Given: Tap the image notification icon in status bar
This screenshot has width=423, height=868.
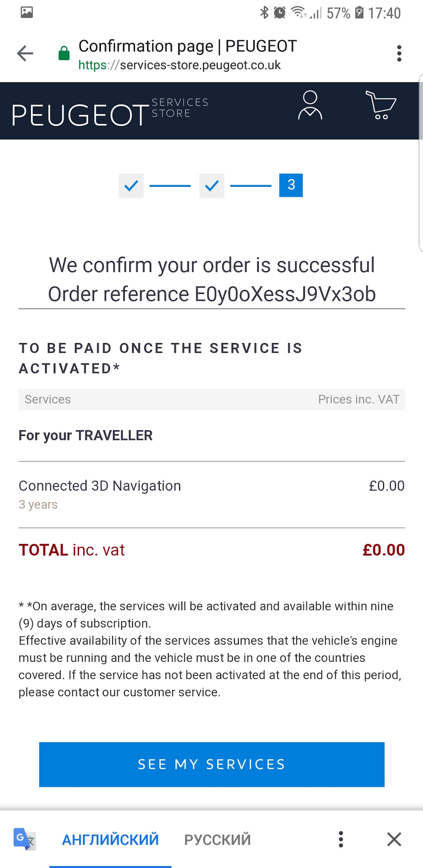Looking at the screenshot, I should [27, 12].
